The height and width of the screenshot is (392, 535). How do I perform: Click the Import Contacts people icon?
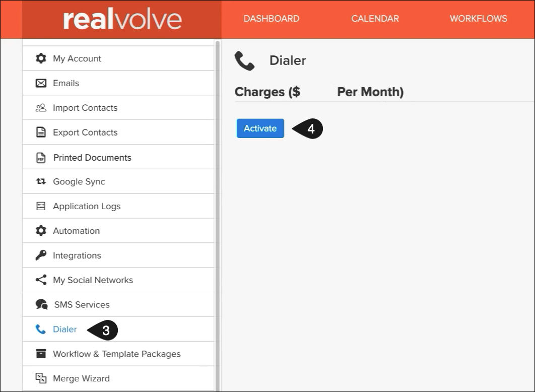pyautogui.click(x=41, y=108)
